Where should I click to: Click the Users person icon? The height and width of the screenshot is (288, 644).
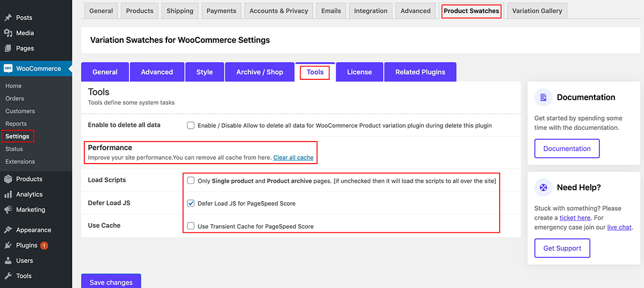(x=8, y=261)
